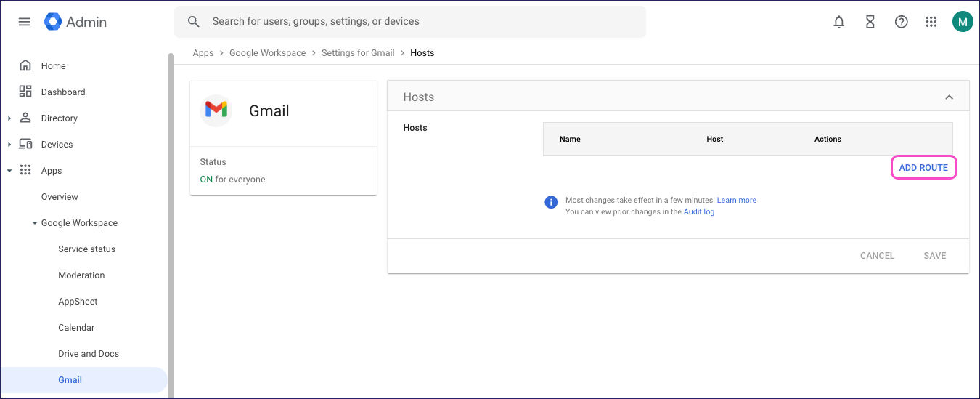Click the notifications bell icon
The height and width of the screenshot is (399, 980).
839,22
